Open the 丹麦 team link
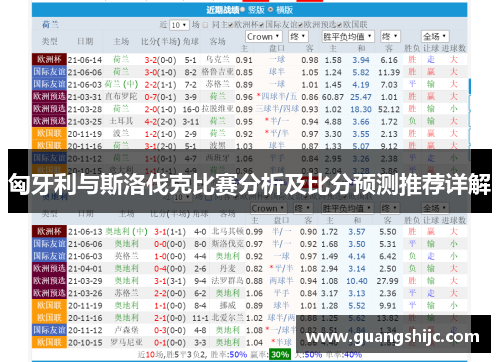 (228, 268)
